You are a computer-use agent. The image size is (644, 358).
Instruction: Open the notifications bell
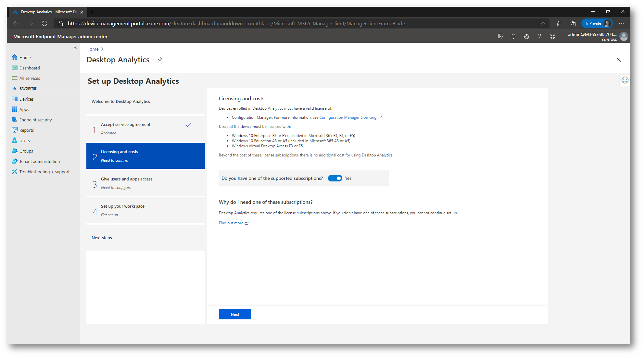[x=513, y=36]
